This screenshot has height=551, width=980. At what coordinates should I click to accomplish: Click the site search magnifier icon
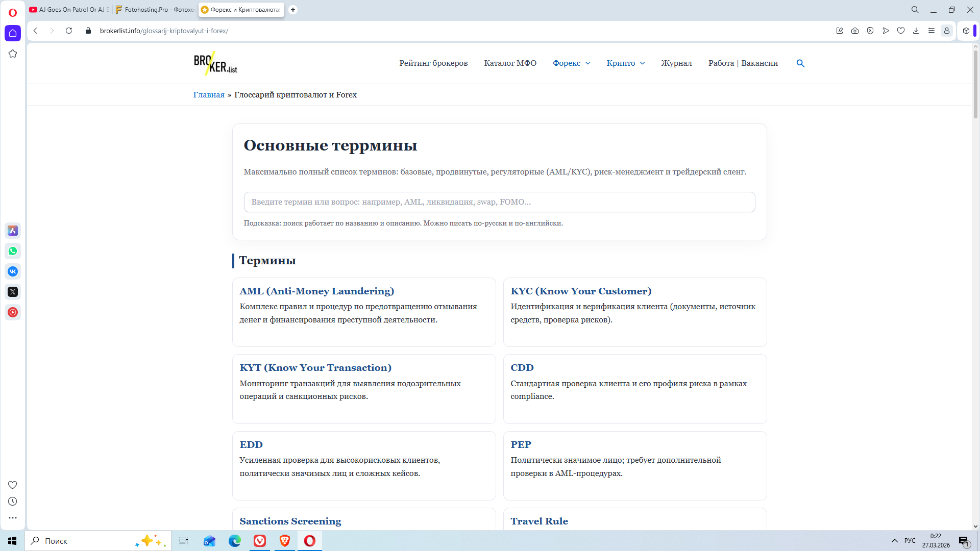click(x=800, y=63)
